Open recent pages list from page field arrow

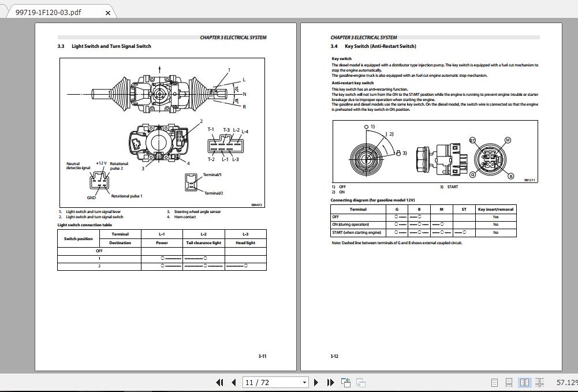(304, 382)
